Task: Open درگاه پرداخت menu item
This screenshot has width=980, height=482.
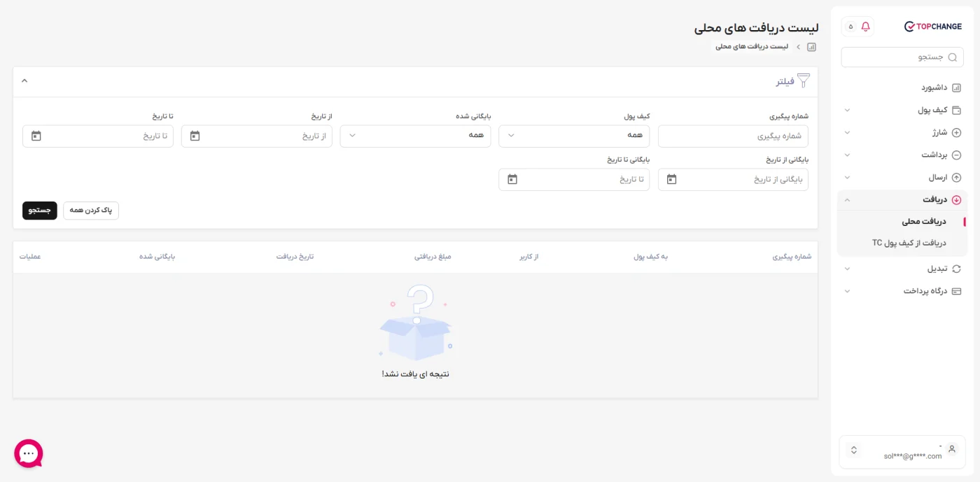Action: coord(902,291)
